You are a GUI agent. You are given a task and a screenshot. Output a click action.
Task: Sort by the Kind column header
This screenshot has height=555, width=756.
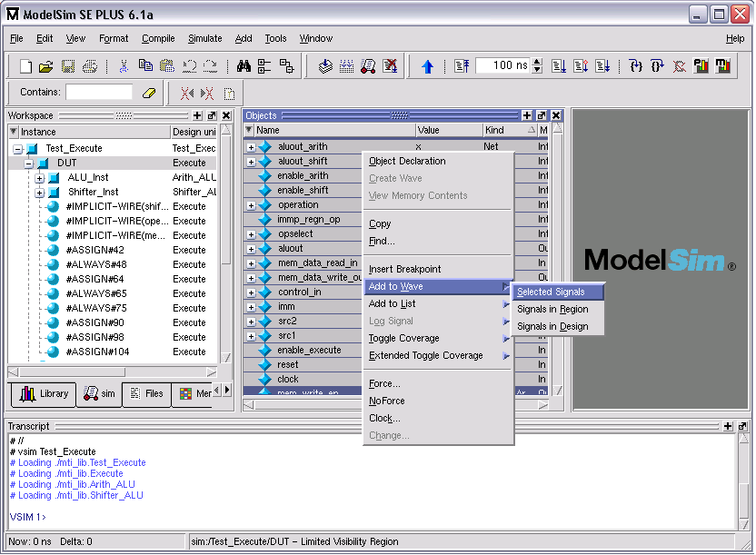pos(510,130)
